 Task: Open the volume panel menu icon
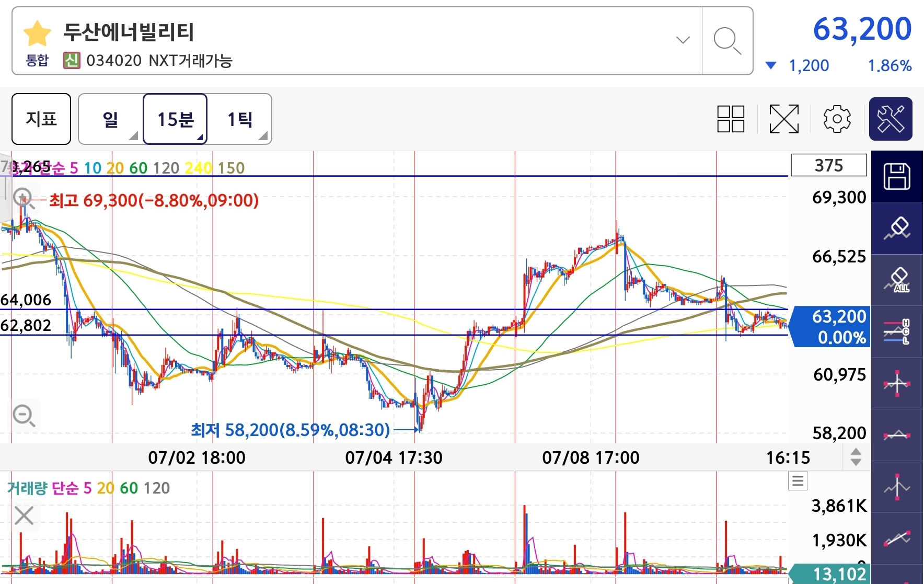click(x=798, y=481)
